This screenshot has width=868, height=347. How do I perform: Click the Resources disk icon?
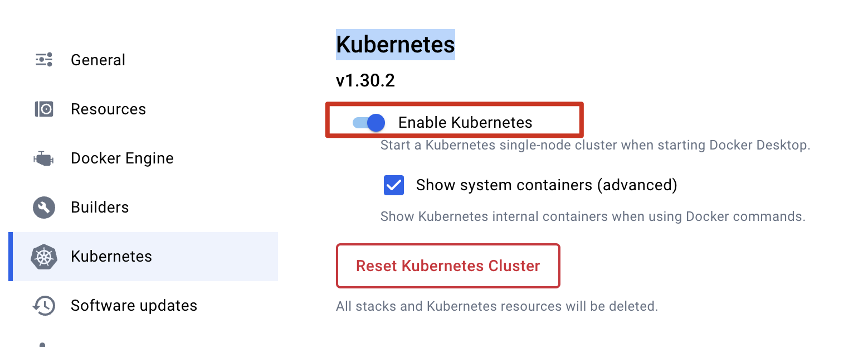(x=44, y=109)
